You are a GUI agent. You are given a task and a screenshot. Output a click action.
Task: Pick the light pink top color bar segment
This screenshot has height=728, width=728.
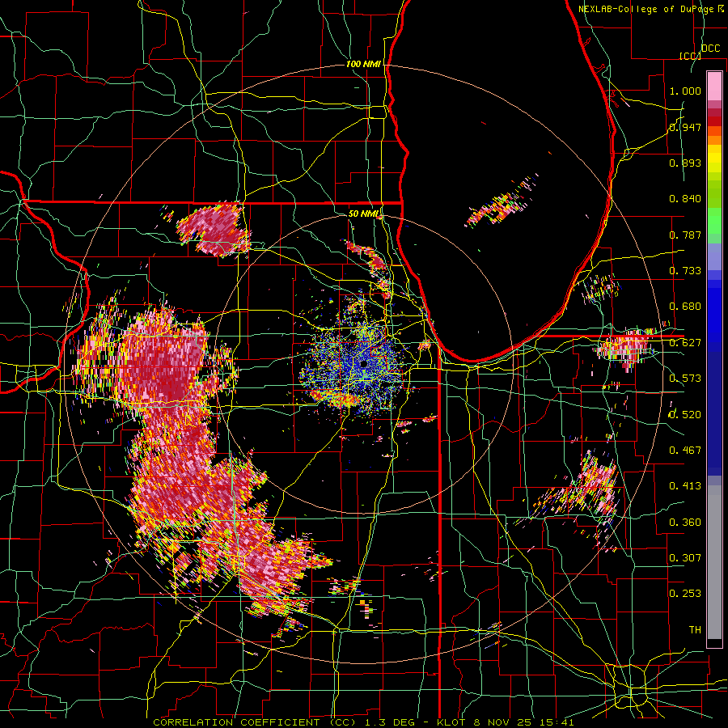(x=714, y=86)
